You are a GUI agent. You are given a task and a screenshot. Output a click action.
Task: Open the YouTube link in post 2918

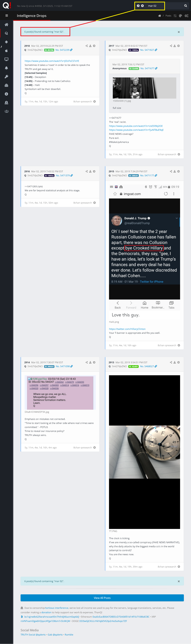(52, 61)
